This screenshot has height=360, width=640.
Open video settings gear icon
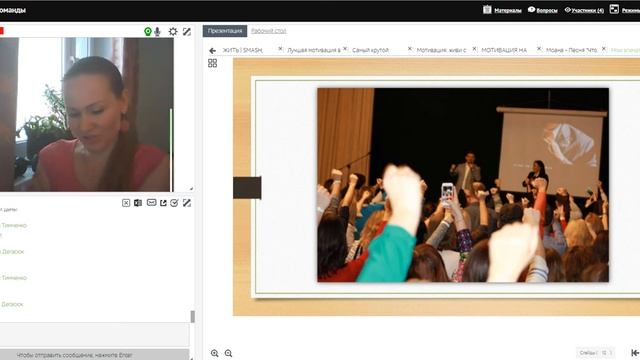[173, 31]
